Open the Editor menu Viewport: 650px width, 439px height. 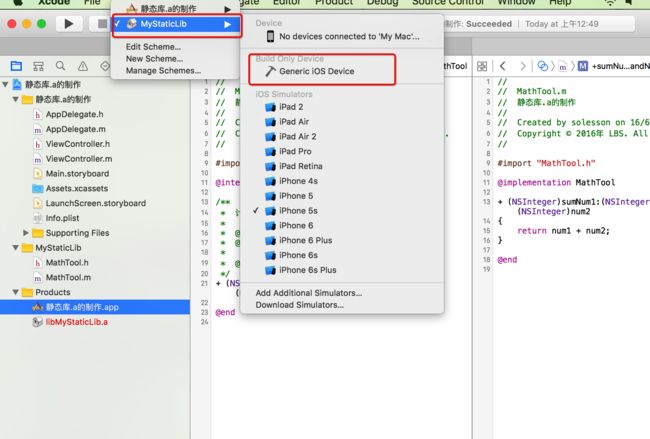point(286,2)
